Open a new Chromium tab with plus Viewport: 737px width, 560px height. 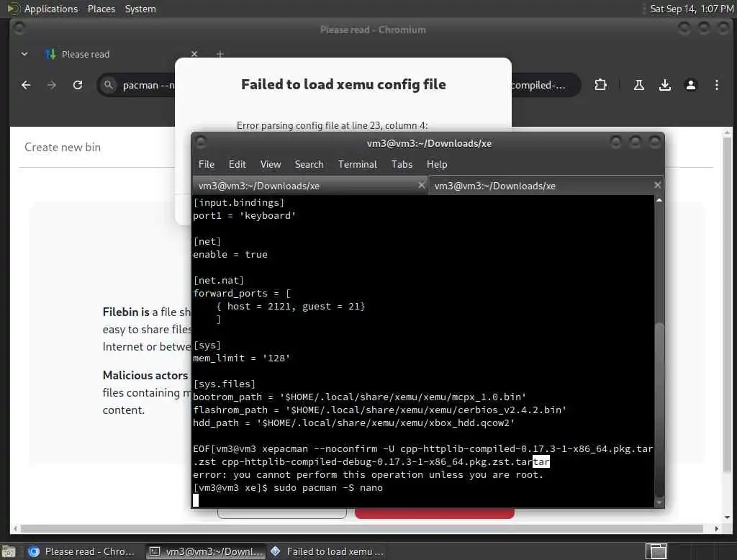click(220, 54)
